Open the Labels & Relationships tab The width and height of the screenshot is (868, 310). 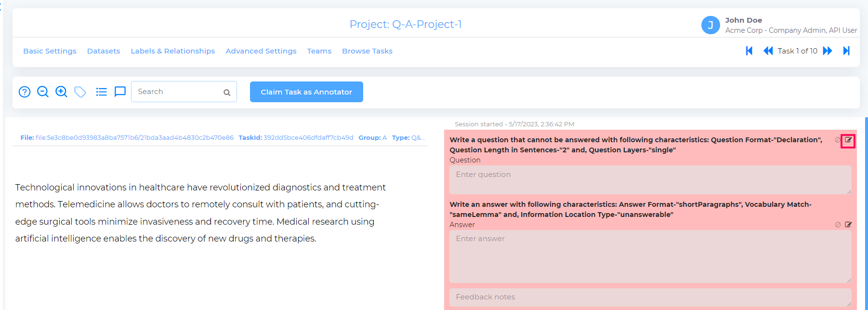point(173,51)
